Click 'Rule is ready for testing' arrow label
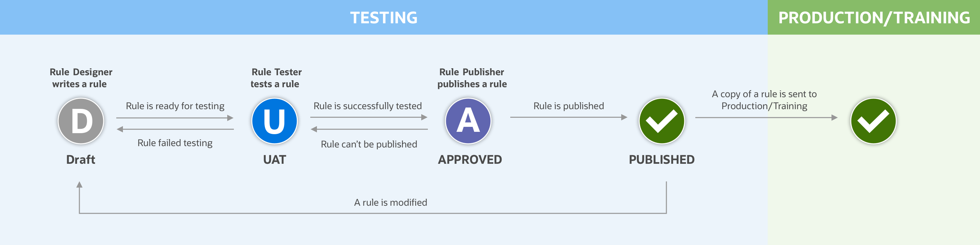 point(175,106)
